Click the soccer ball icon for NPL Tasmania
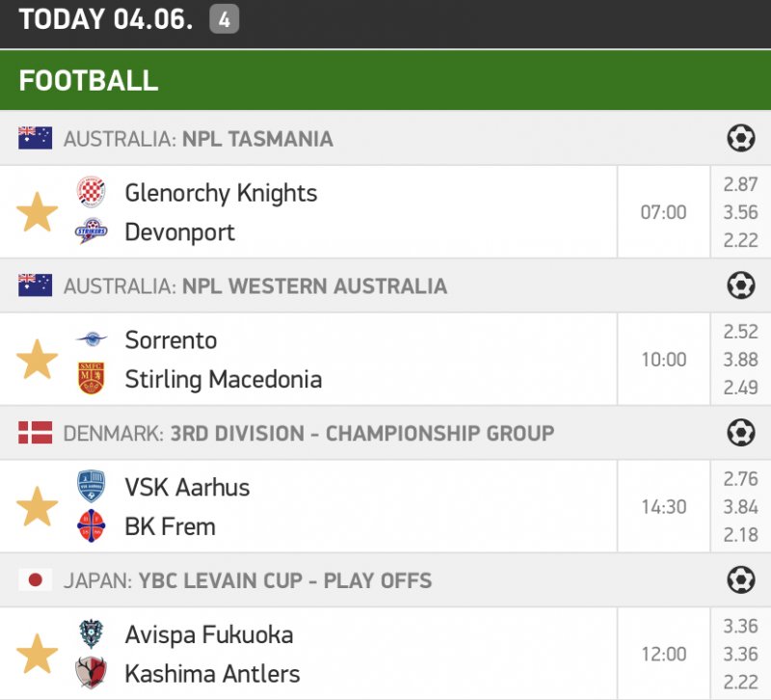The width and height of the screenshot is (771, 700). coord(740,139)
